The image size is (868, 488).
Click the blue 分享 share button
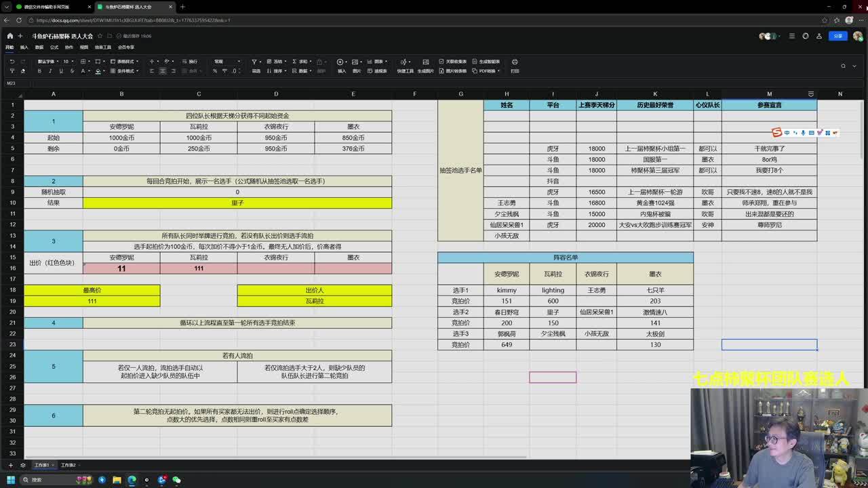click(x=838, y=36)
